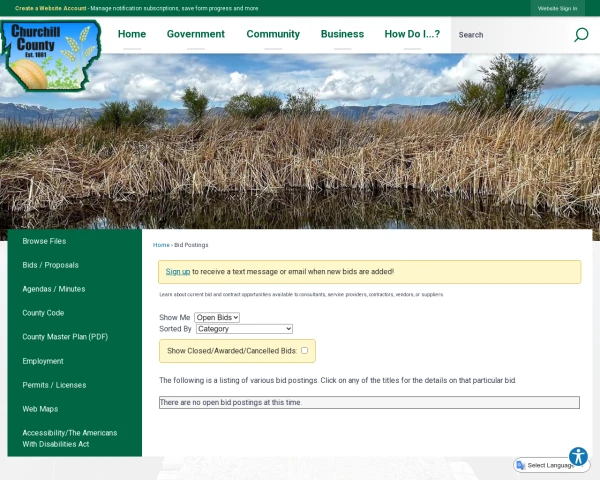Screen dimensions: 600x480
Task: Go to Bids / Proposals in sidebar
Action: click(50, 265)
